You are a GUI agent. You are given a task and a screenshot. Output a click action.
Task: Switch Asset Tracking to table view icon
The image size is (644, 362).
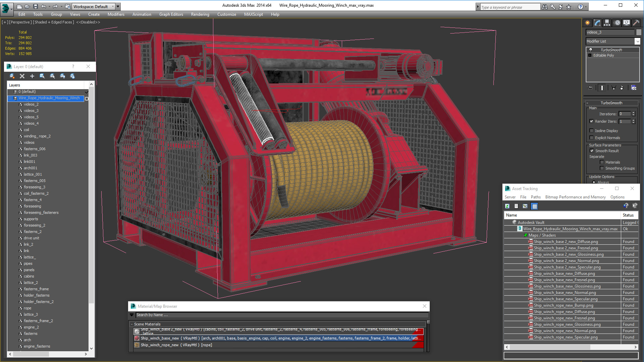[x=535, y=206]
